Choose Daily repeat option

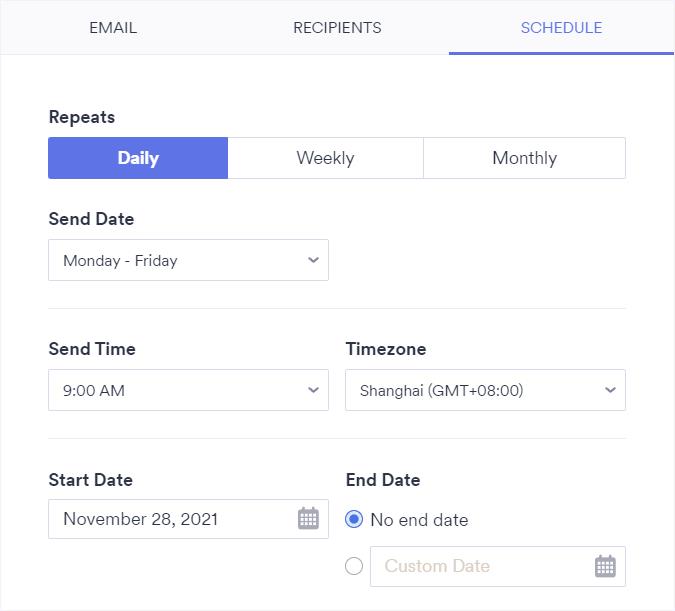click(138, 158)
